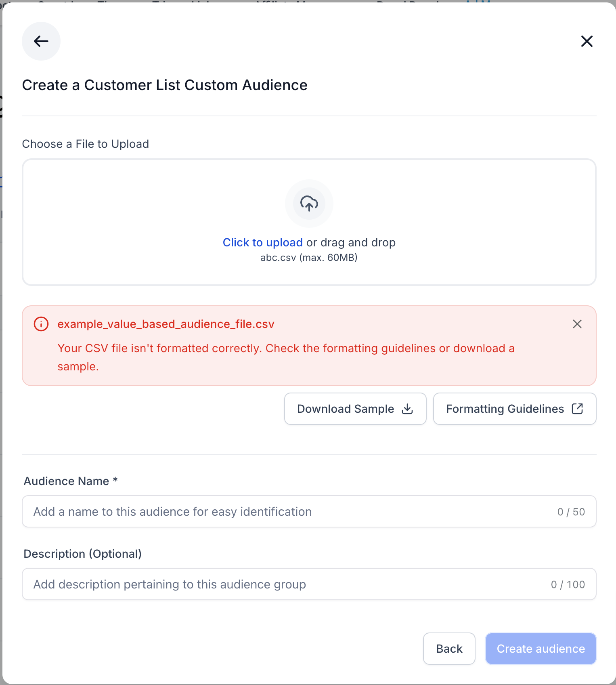The image size is (616, 685).
Task: Dismiss the CSV format error alert
Action: tap(577, 324)
